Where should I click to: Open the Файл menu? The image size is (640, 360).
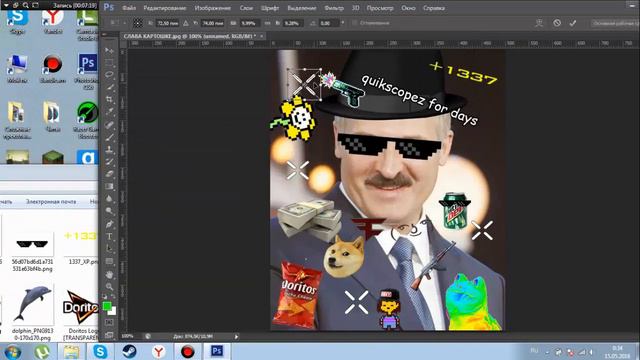129,8
